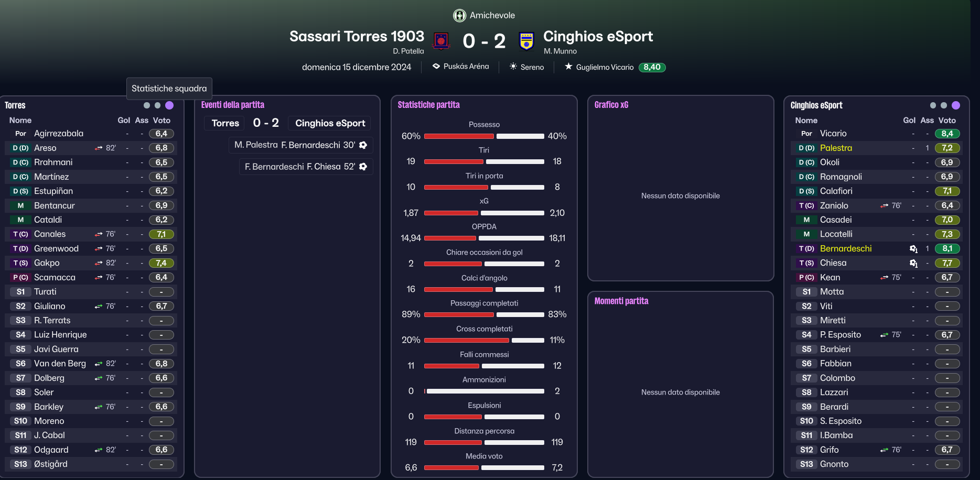Select the first page dot in the Torres panel
The height and width of the screenshot is (480, 980).
click(147, 105)
